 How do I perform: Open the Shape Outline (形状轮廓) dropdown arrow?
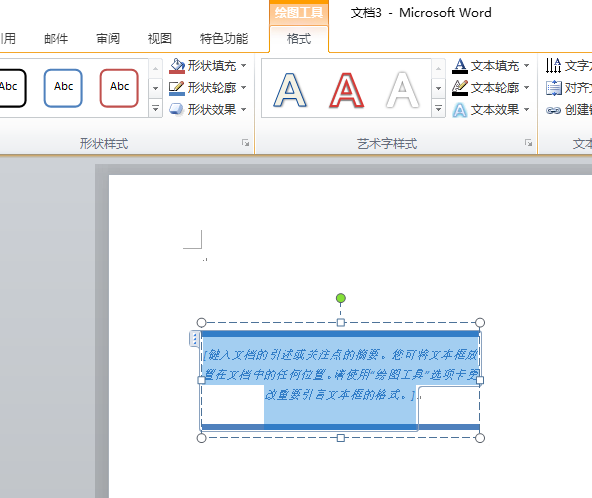pos(244,88)
